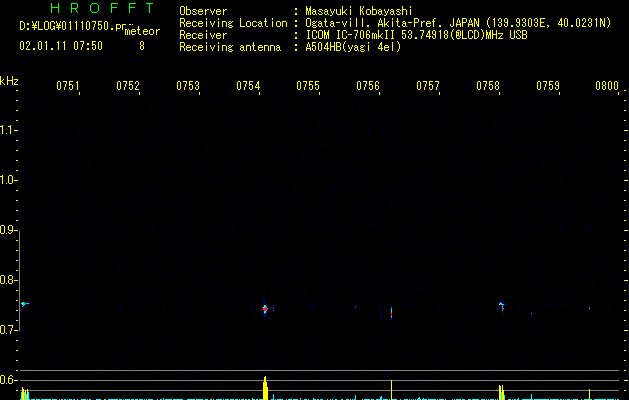Select the Ogata-vill. Akita-Pref. JAPAN location text
The image size is (629, 400).
tap(458, 23)
